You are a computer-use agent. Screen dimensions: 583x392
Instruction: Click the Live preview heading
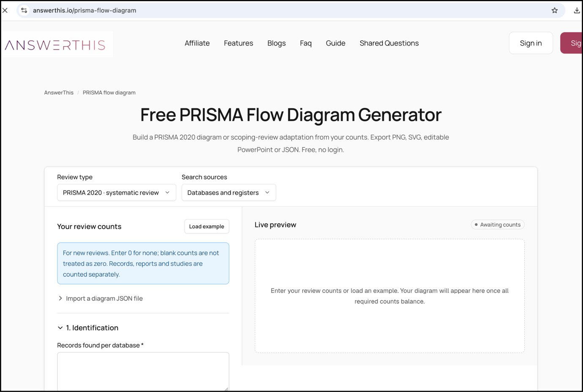click(x=275, y=225)
